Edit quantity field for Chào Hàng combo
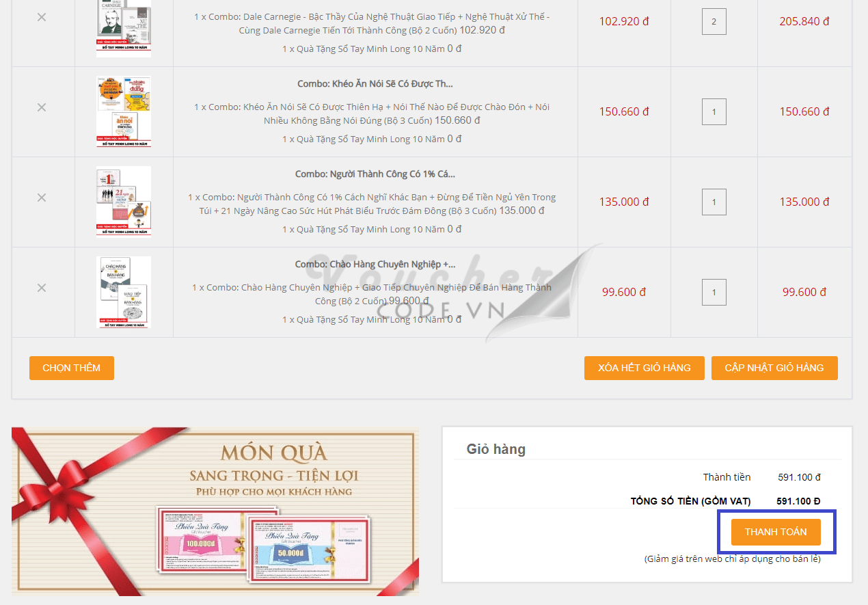Viewport: 868px width, 605px height. click(x=714, y=292)
